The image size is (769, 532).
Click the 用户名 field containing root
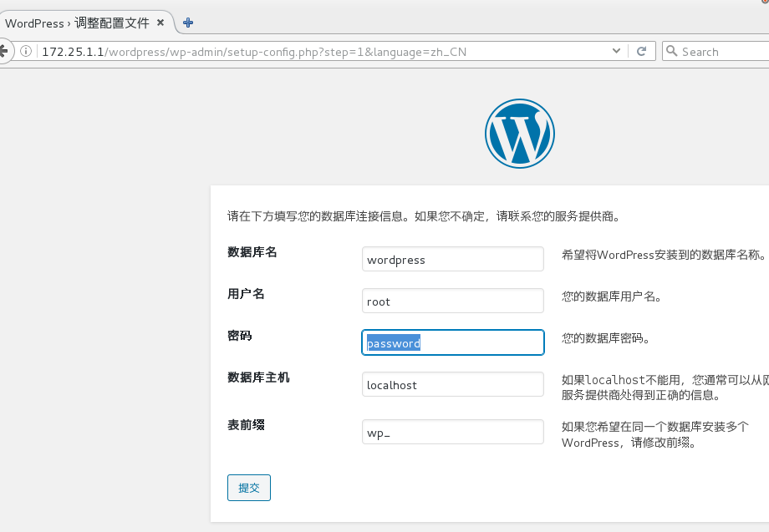pyautogui.click(x=453, y=301)
